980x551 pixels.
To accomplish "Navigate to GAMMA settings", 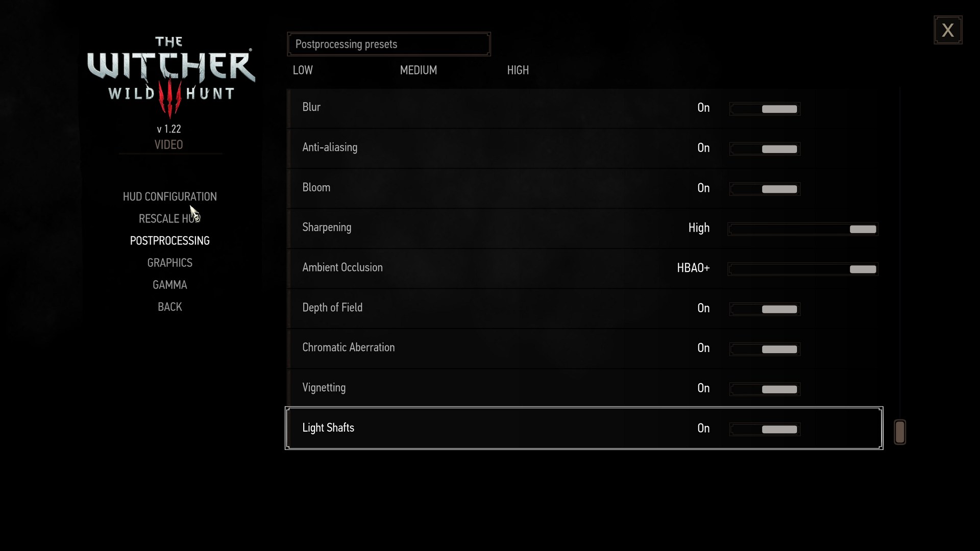I will 169,285.
